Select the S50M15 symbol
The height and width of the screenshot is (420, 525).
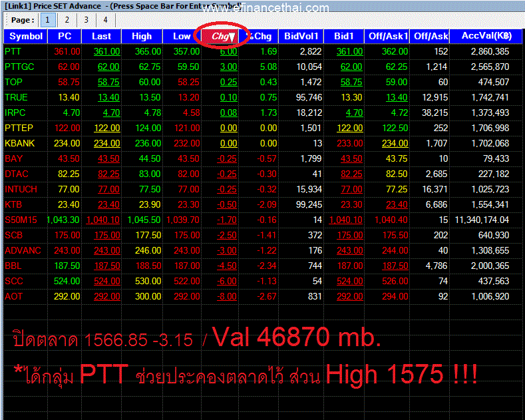21,220
